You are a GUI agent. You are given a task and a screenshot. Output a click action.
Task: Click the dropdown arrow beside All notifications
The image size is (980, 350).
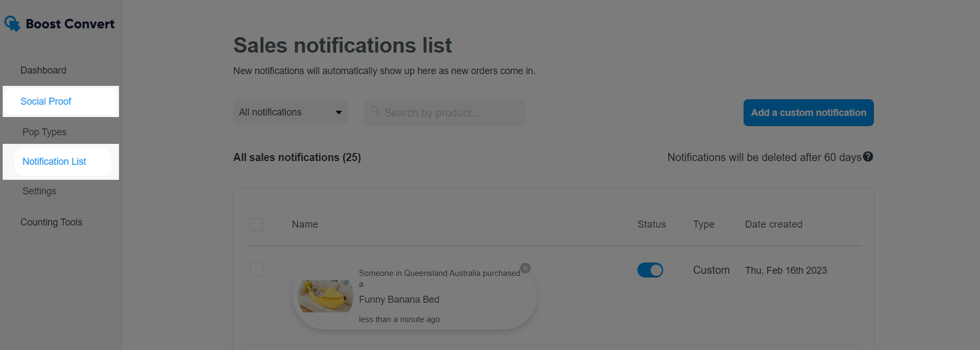click(x=339, y=113)
